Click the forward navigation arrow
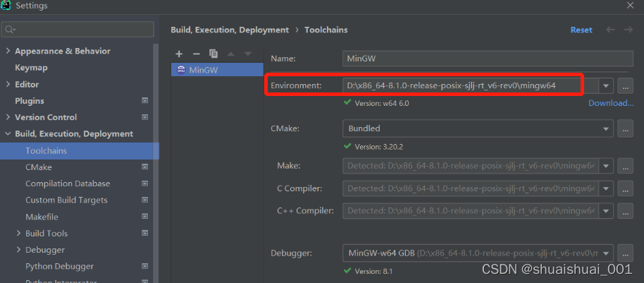The image size is (644, 283). point(628,30)
